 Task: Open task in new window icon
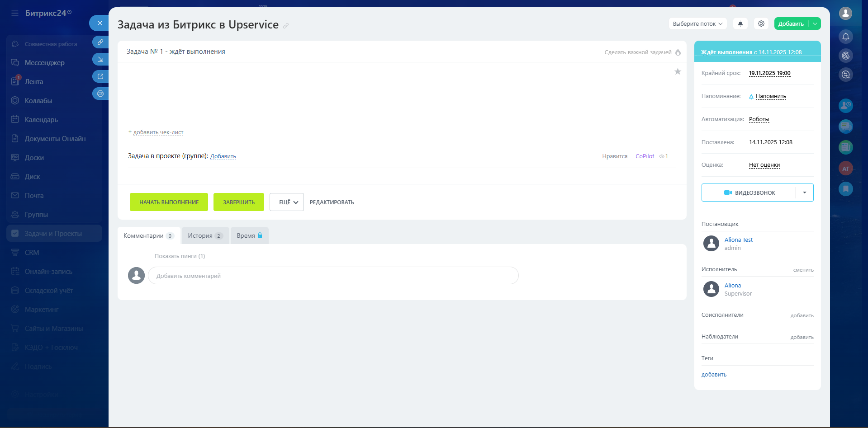pyautogui.click(x=100, y=76)
